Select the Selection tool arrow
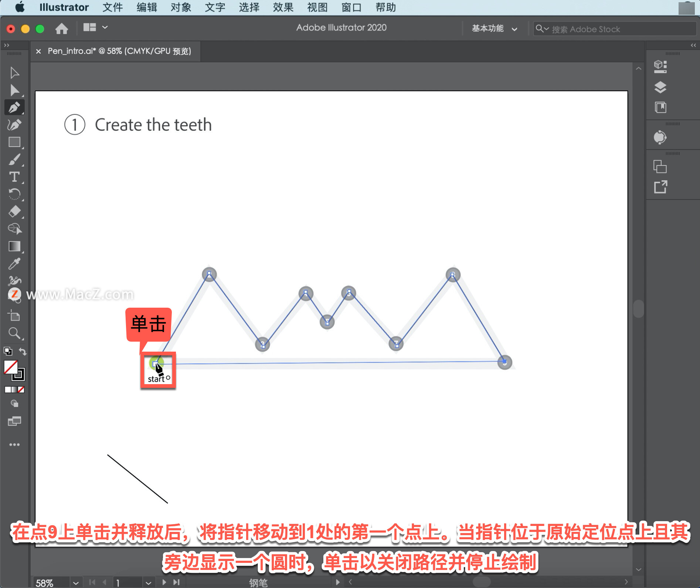 [14, 73]
